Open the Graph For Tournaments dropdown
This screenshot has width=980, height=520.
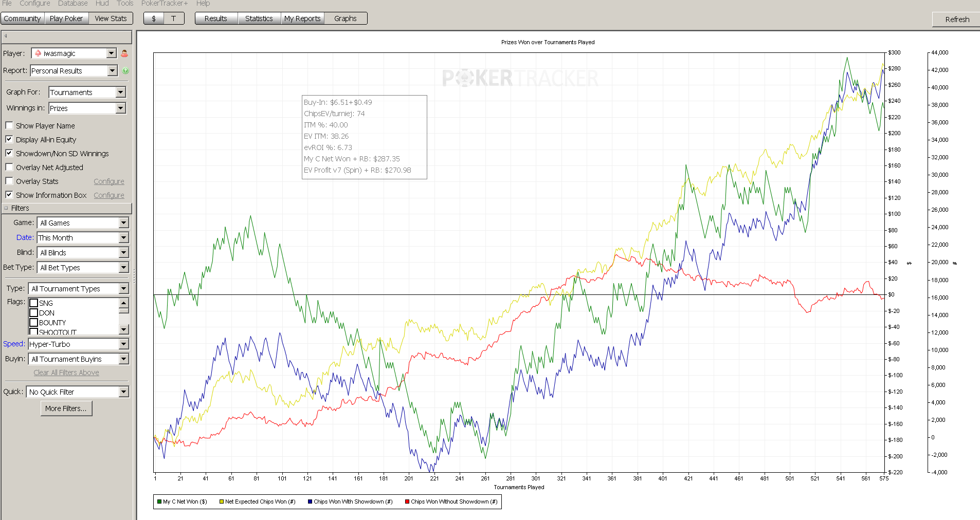pos(87,92)
